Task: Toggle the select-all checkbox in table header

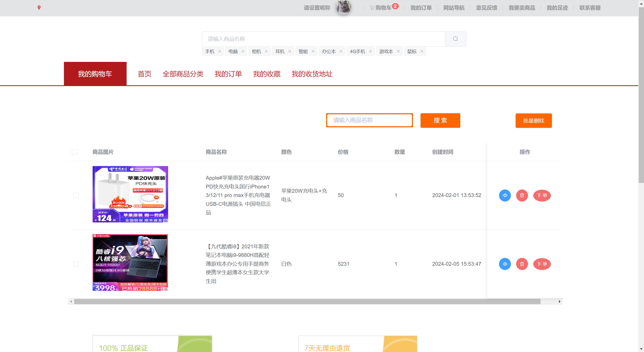Action: coord(74,152)
